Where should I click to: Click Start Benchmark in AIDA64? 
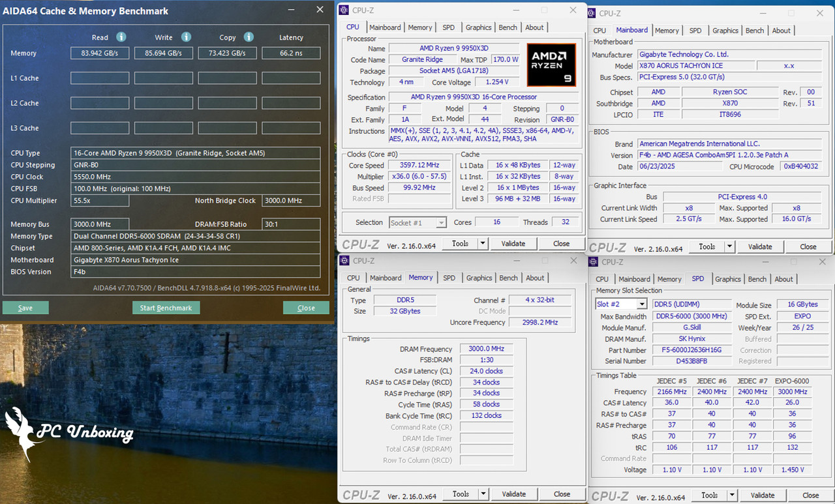click(166, 308)
